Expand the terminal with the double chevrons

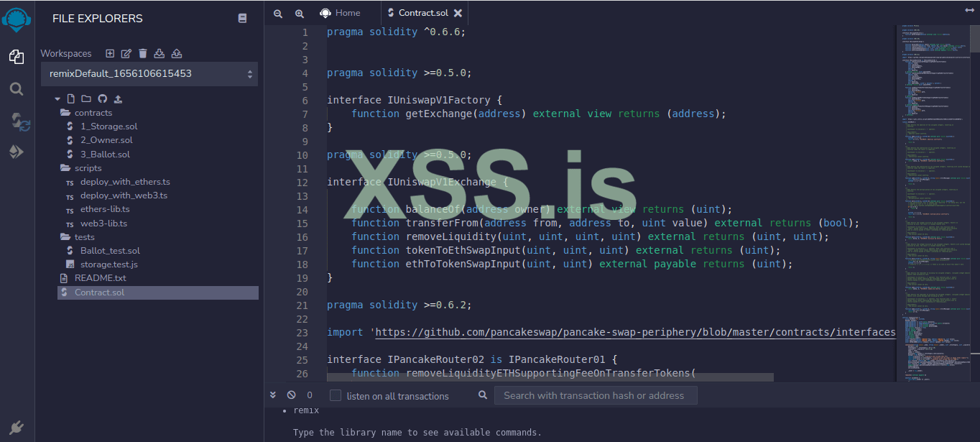click(x=273, y=395)
